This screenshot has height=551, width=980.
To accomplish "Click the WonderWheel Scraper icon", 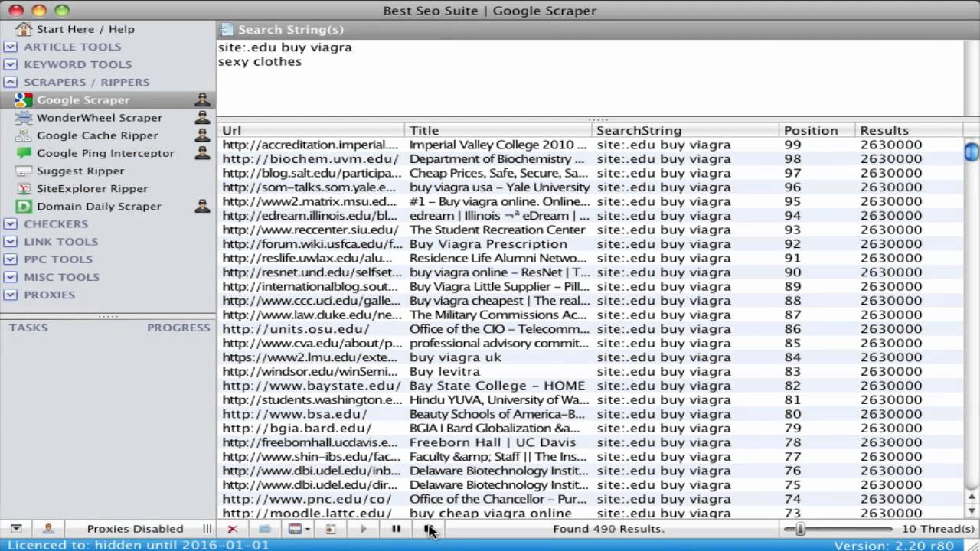I will [x=24, y=118].
